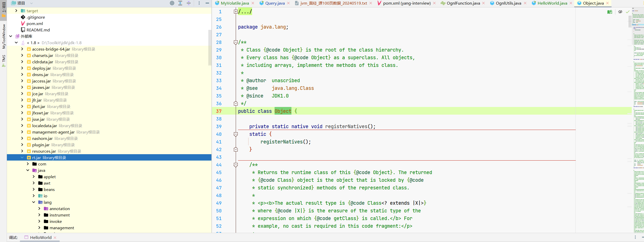Select README.md in the project tree

[x=38, y=30]
